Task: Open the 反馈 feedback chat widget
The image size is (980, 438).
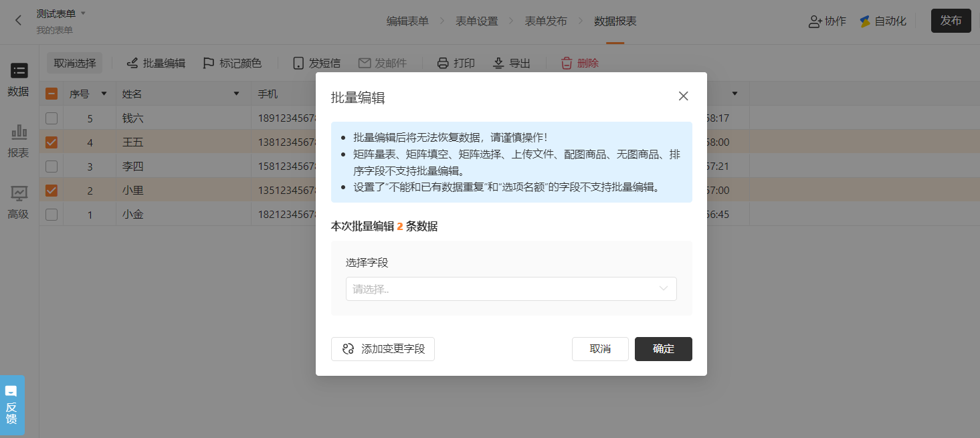Action: point(12,406)
